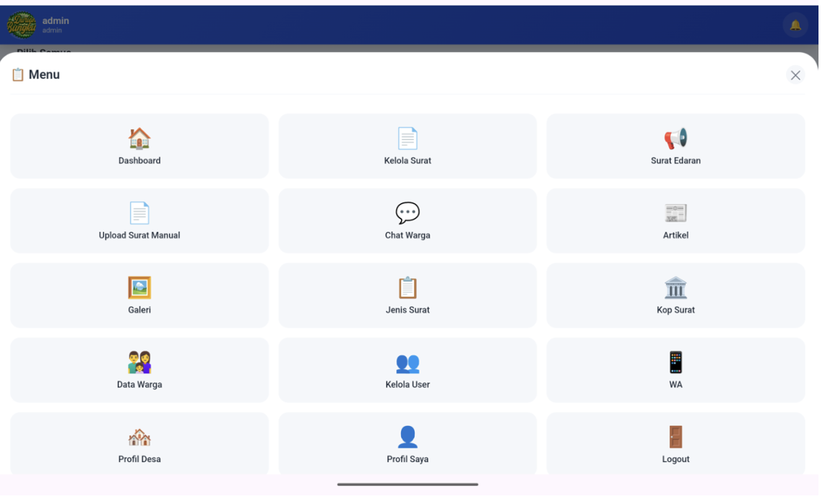Open notifications bell in header
825x504 pixels.
[x=795, y=25]
